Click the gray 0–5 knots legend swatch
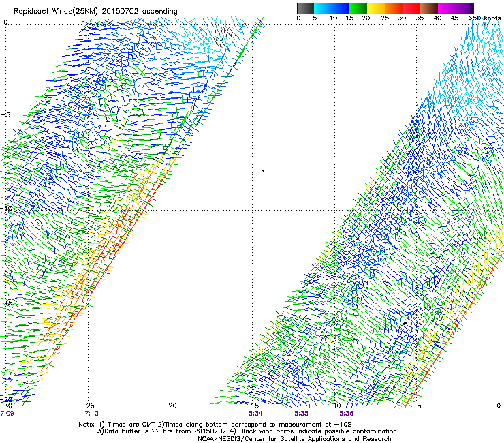This screenshot has width=504, height=443. 305,8
